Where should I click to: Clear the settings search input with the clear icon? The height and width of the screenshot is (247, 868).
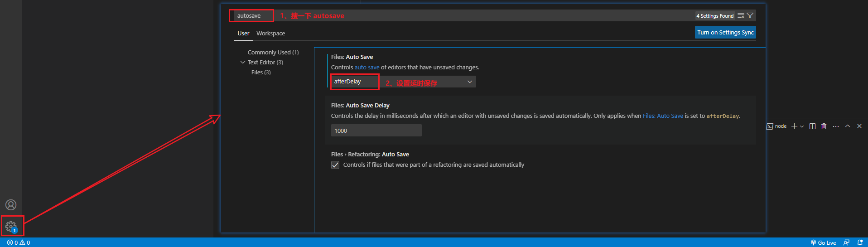tap(741, 15)
